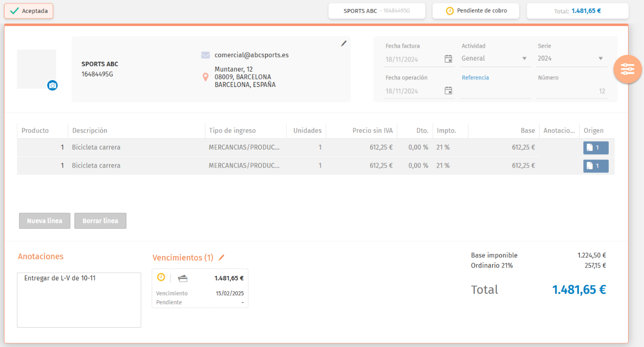Click the Aceptada status button
The image size is (644, 347).
(28, 11)
